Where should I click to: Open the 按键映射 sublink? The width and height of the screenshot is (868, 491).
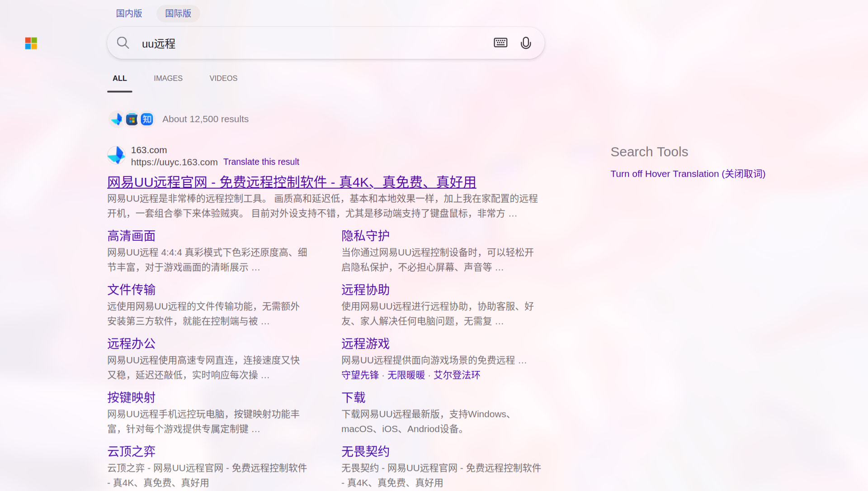pos(132,397)
